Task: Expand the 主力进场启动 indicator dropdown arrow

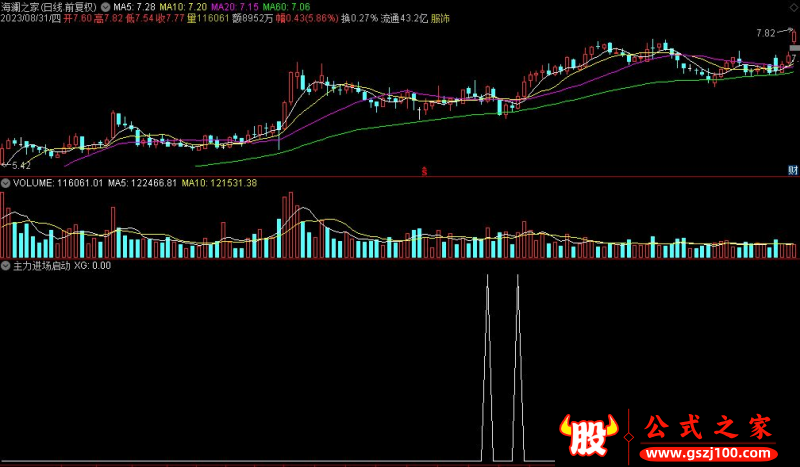Action: (6, 266)
